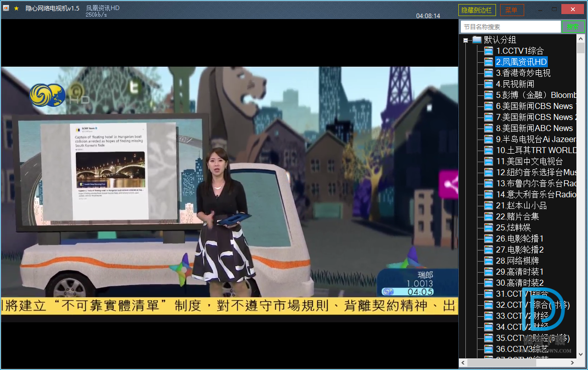The height and width of the screenshot is (370, 588).
Task: Click the TV icon beside 11.美国中文电视台
Action: tap(488, 162)
